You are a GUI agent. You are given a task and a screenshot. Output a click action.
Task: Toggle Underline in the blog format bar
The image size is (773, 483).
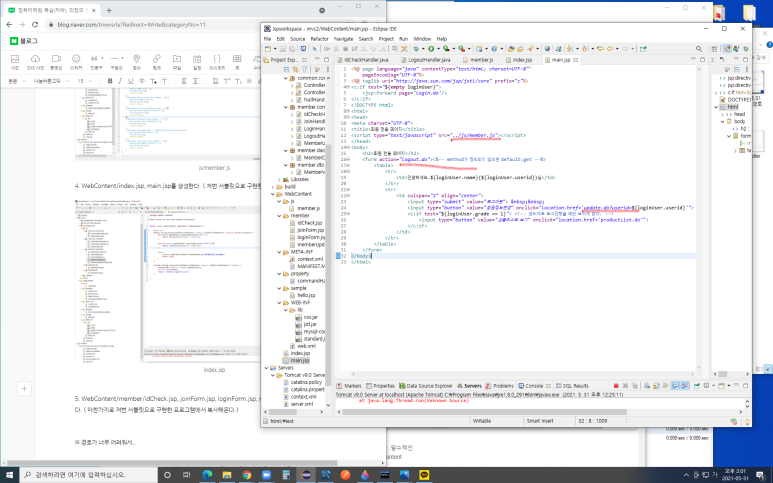(131, 81)
